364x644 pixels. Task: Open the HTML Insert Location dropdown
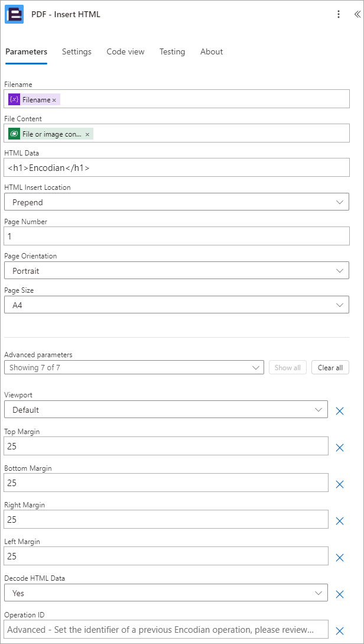coord(177,202)
